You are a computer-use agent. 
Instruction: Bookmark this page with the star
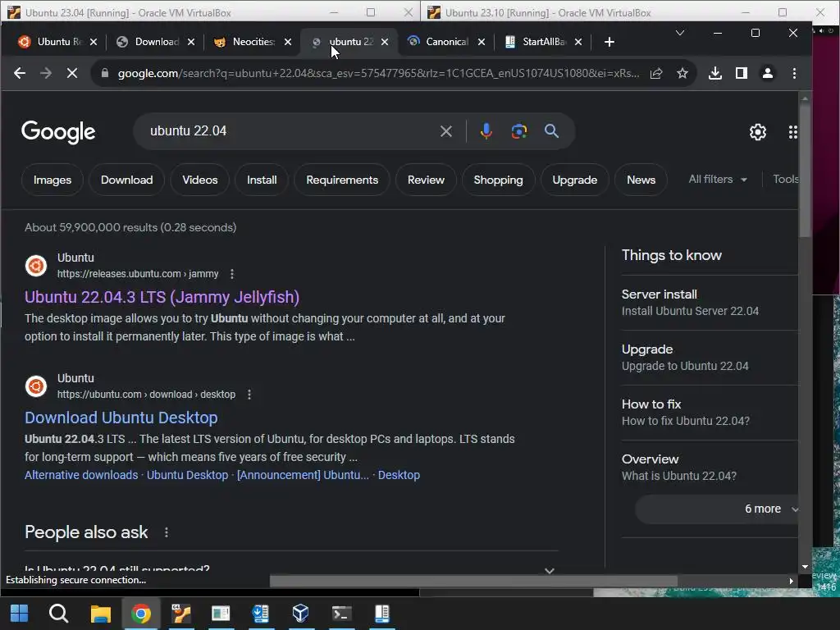pos(682,73)
